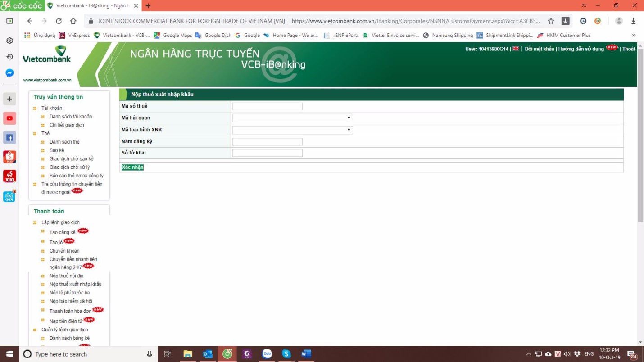Open Chuyển khoản from the payment menu

(x=64, y=251)
